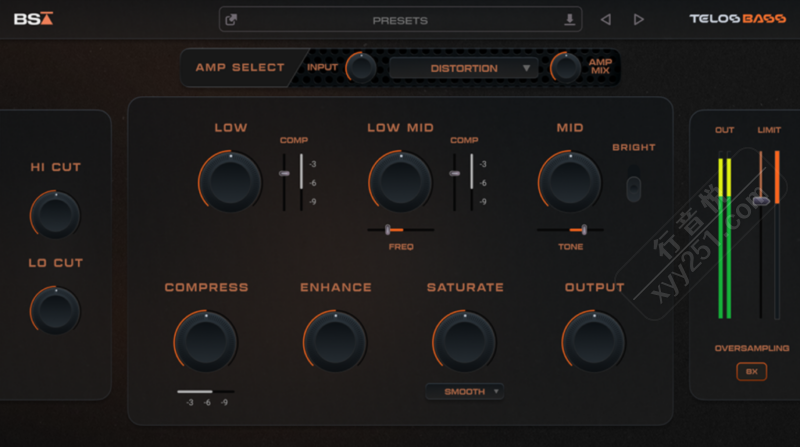Go to the next preset arrow
The width and height of the screenshot is (800, 447).
coord(638,19)
